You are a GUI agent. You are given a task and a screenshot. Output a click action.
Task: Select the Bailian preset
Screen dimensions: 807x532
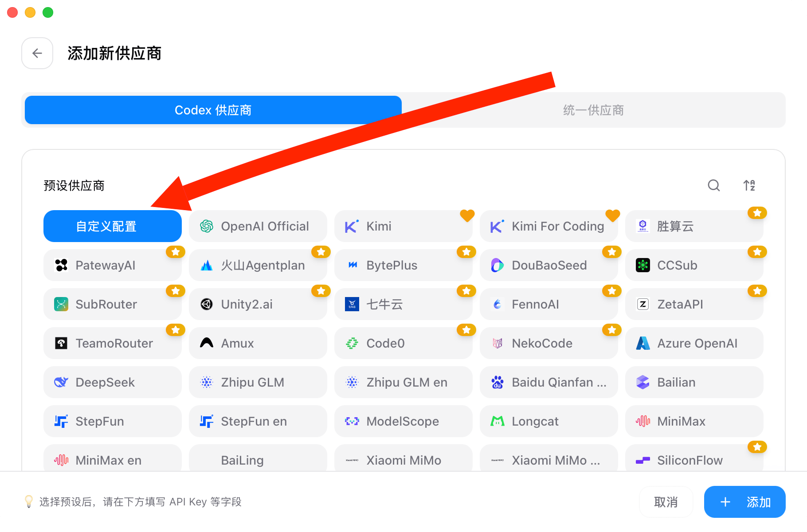click(x=694, y=382)
